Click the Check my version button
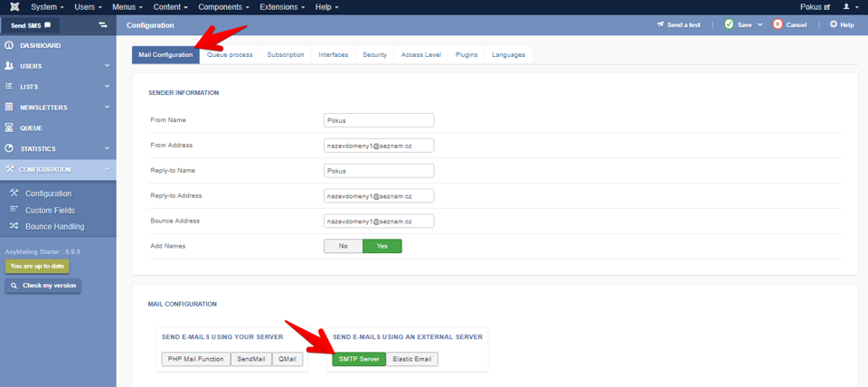Screen dimensions: 868x387 pyautogui.click(x=43, y=286)
